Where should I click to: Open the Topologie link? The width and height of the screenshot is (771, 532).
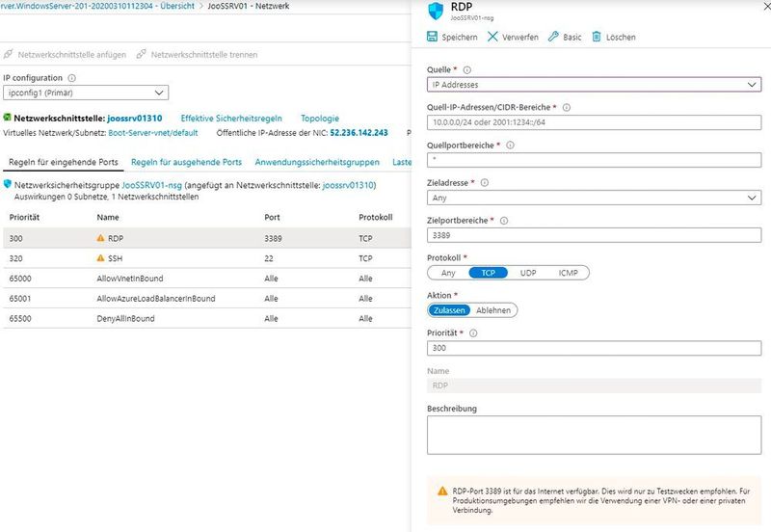(320, 119)
